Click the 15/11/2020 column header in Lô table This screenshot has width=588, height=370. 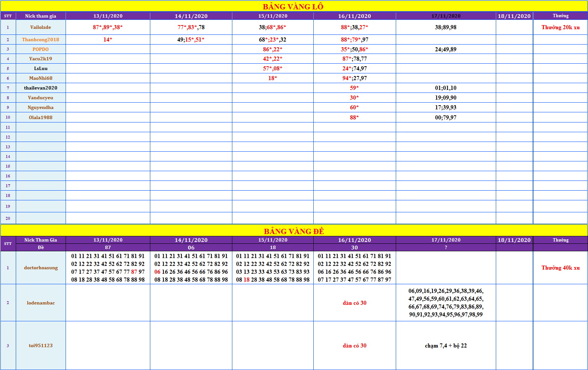[272, 16]
